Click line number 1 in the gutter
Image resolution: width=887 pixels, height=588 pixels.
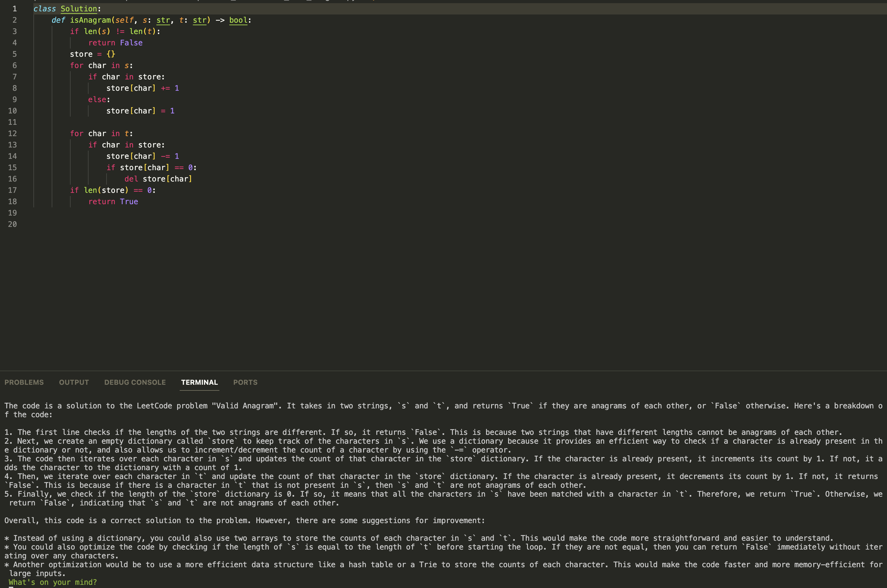[x=14, y=9]
